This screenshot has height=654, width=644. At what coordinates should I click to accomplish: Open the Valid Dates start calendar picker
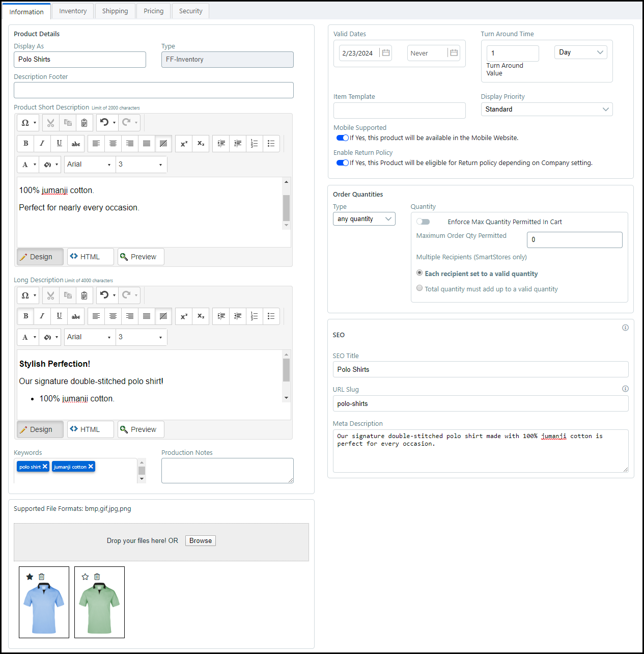pyautogui.click(x=386, y=53)
